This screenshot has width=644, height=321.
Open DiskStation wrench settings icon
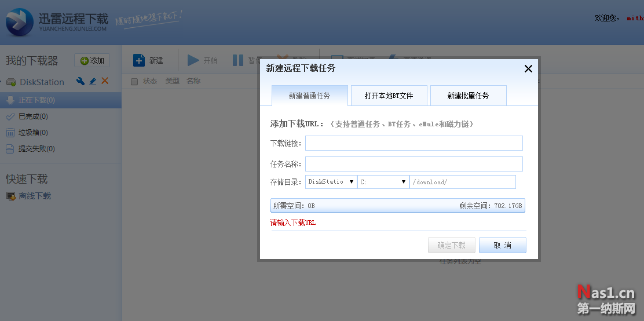[80, 81]
